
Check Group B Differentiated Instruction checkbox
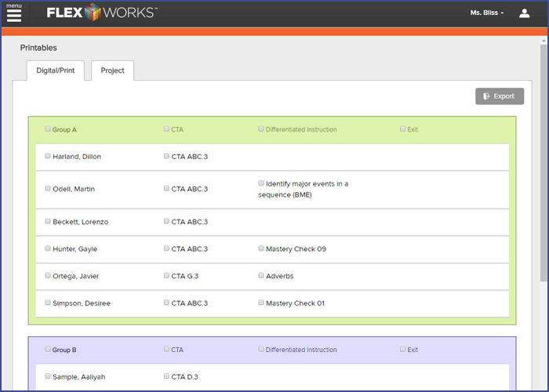(261, 349)
